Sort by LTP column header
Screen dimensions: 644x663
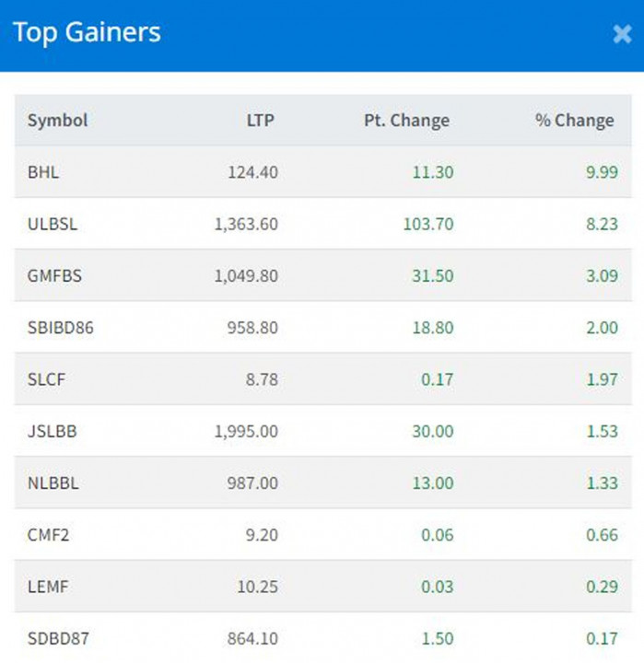point(260,121)
